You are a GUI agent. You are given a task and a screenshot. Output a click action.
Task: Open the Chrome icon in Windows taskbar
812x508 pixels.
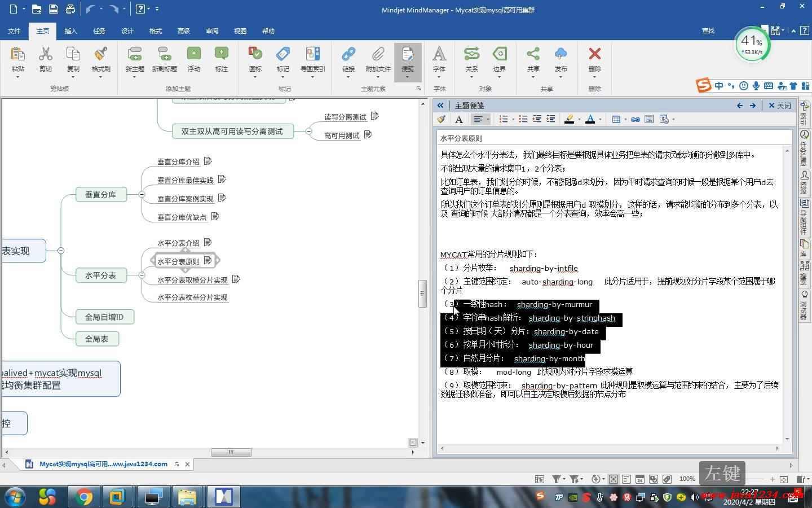point(84,497)
